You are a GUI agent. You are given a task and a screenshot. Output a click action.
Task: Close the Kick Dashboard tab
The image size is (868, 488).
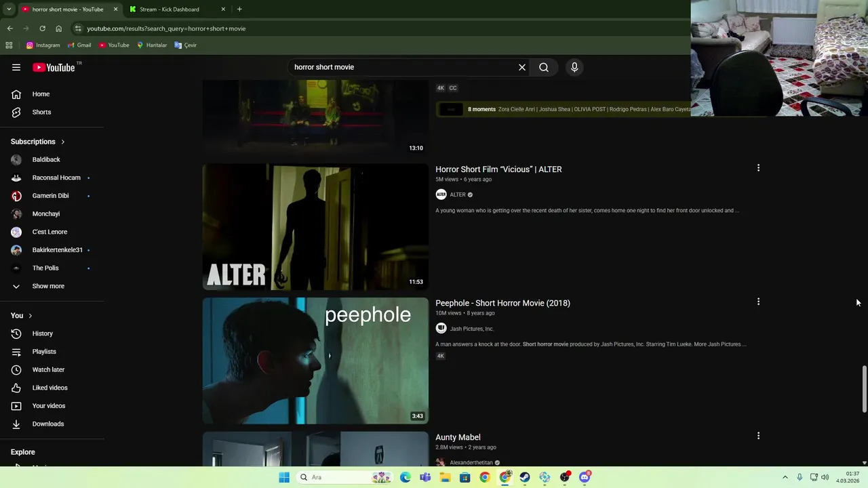[x=223, y=9]
